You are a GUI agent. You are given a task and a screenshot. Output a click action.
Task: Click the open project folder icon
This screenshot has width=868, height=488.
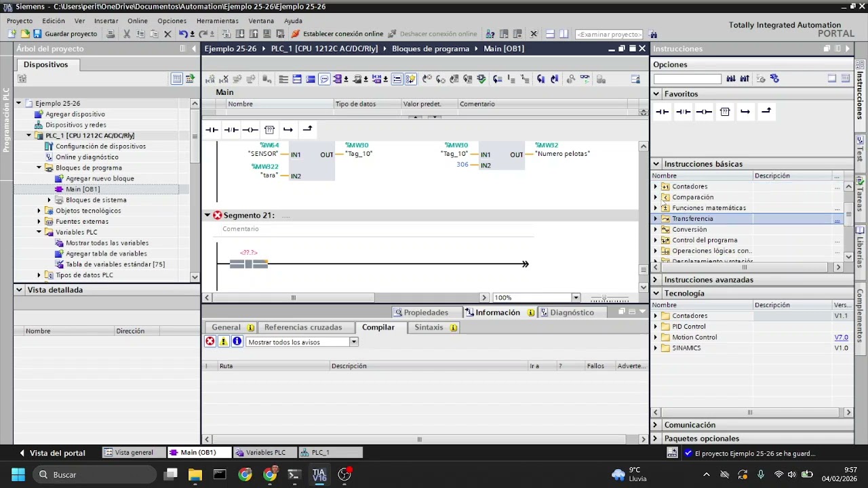(x=25, y=34)
